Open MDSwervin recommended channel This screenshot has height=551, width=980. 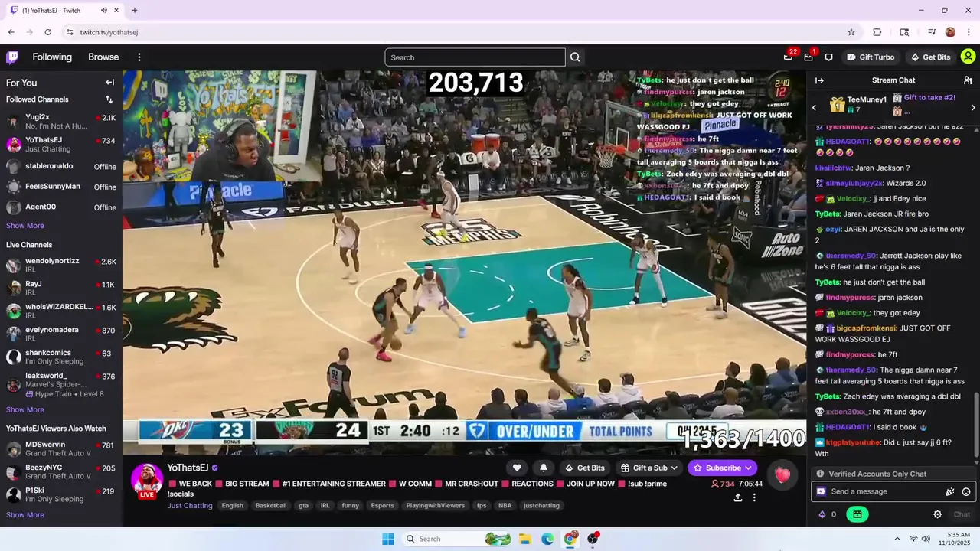point(61,448)
